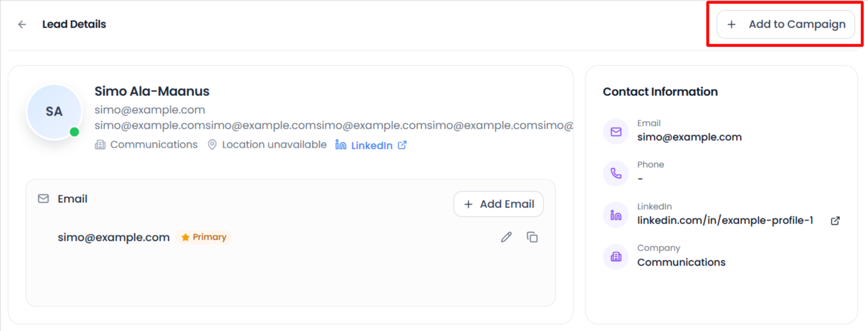Copy the simo@example.com email address

click(x=533, y=237)
